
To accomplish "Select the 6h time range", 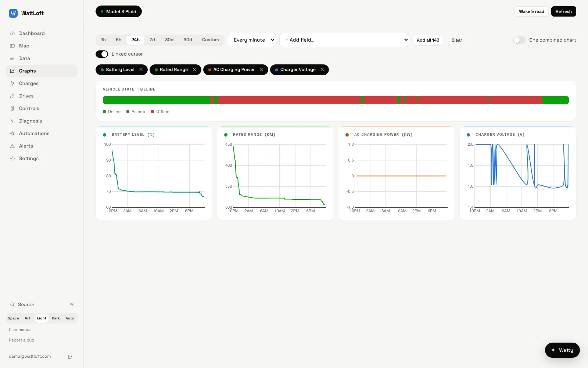I will pyautogui.click(x=119, y=40).
